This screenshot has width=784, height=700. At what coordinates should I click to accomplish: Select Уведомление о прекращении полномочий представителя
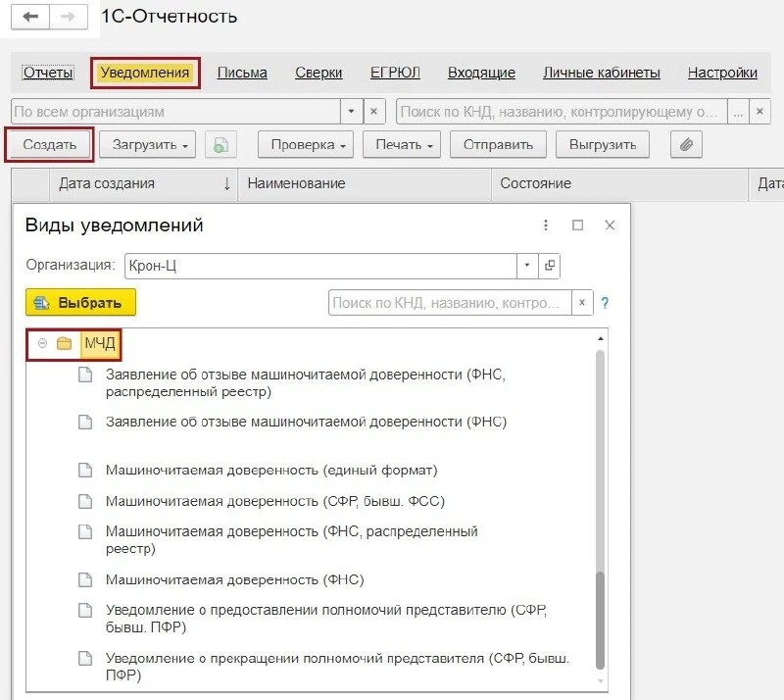pyautogui.click(x=337, y=666)
